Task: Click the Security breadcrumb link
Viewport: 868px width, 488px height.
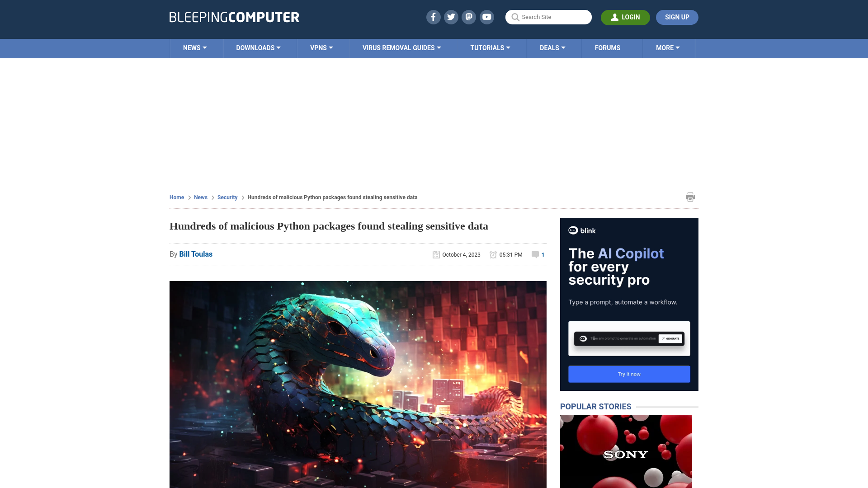Action: click(x=227, y=197)
